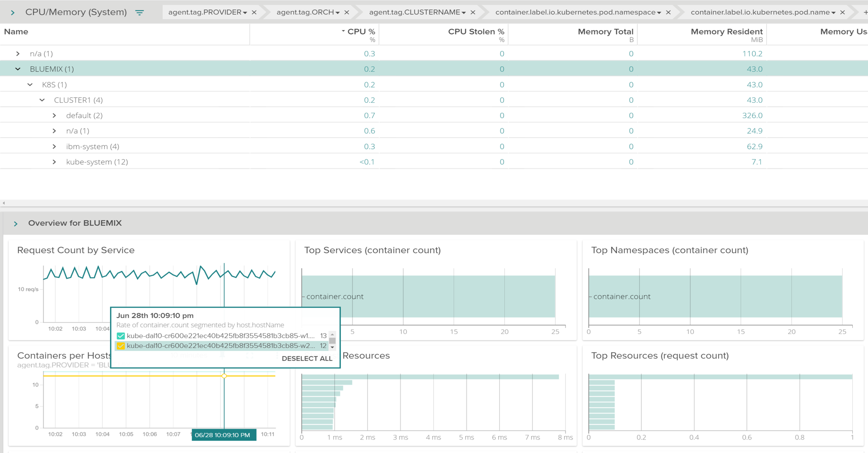The image size is (868, 453).
Task: Click the tooltip list scrollbar thumb
Action: [332, 340]
